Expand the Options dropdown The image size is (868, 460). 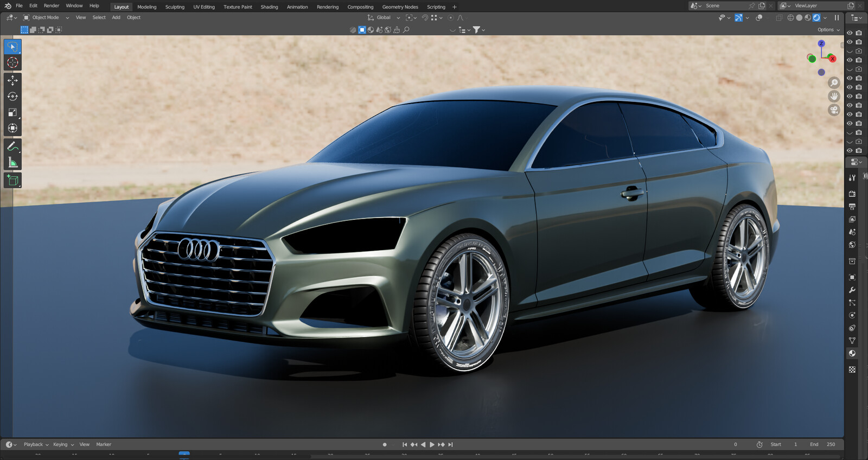click(828, 30)
